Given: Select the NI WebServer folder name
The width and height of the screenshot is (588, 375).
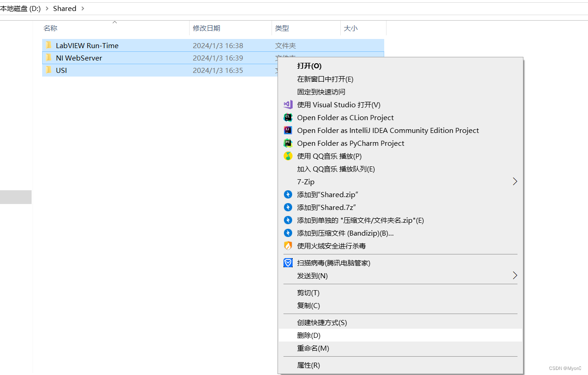Looking at the screenshot, I should (79, 58).
